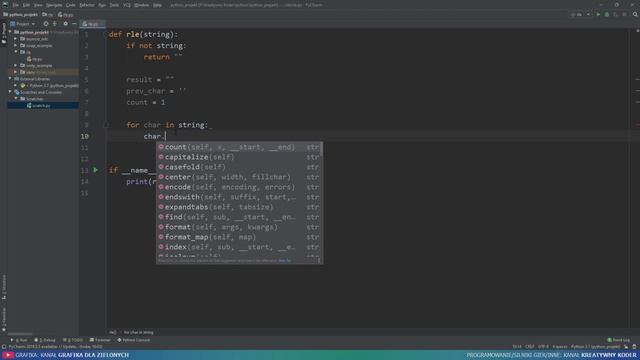
Task: Hide the Project tool window
Action: pyautogui.click(x=74, y=24)
